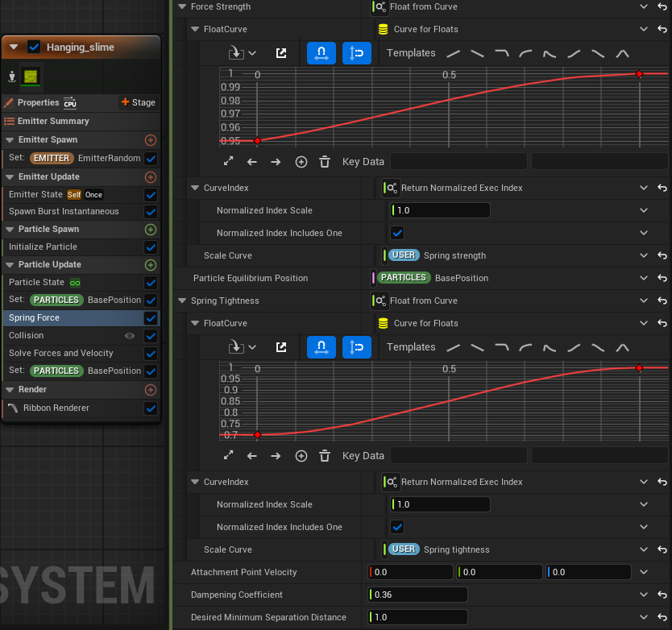Open dropdown for Particle Equilibrium Position
The height and width of the screenshot is (630, 672).
coord(644,278)
